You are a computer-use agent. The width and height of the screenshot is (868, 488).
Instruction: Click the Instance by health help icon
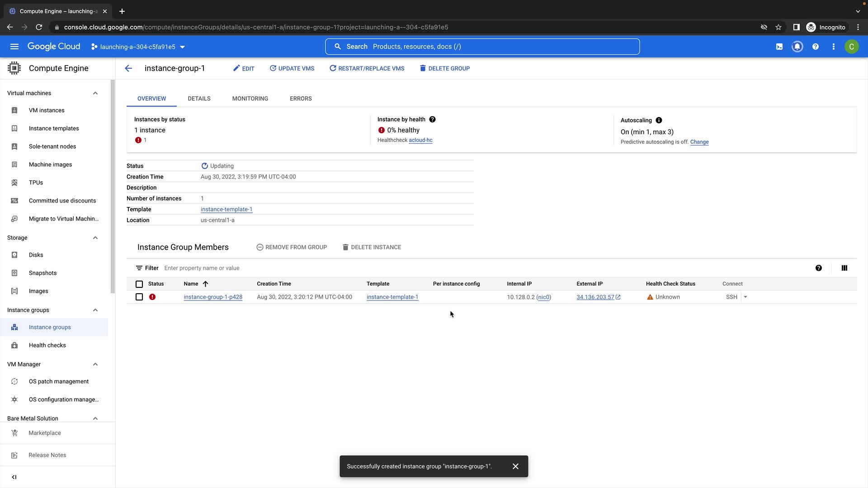(x=432, y=119)
